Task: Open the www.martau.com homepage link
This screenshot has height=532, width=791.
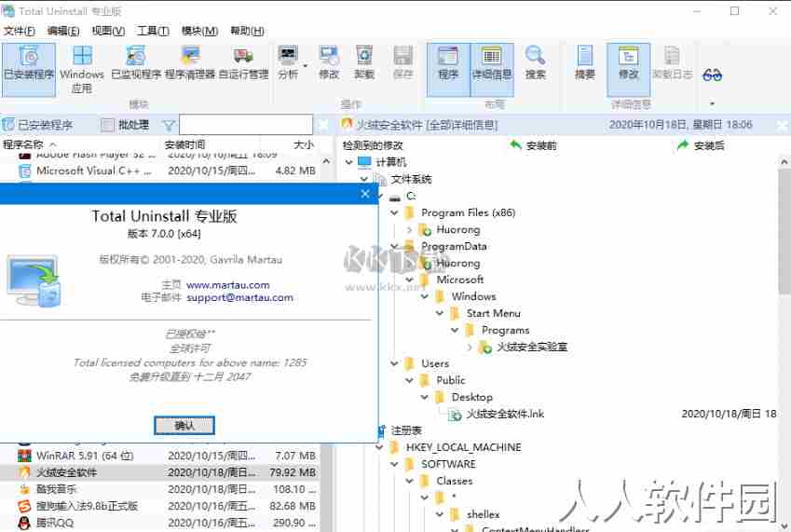Action: coord(228,285)
